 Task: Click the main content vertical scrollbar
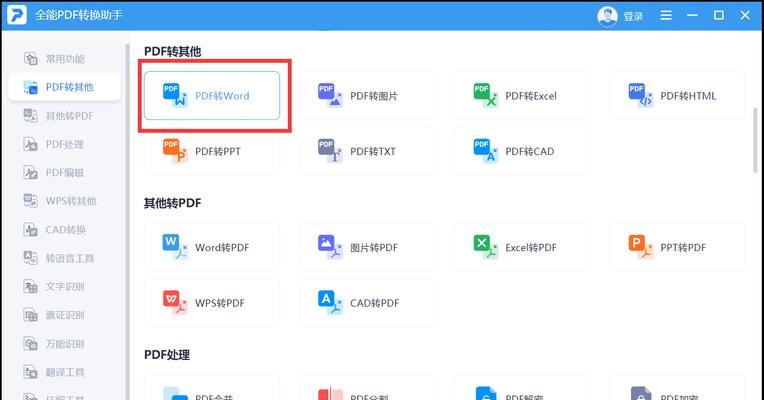[x=755, y=140]
